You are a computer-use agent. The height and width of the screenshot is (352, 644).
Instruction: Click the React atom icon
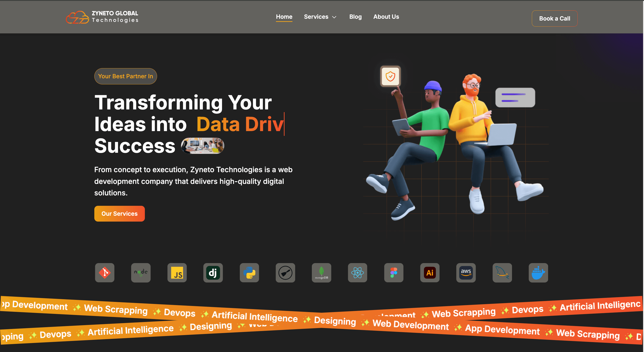(357, 273)
